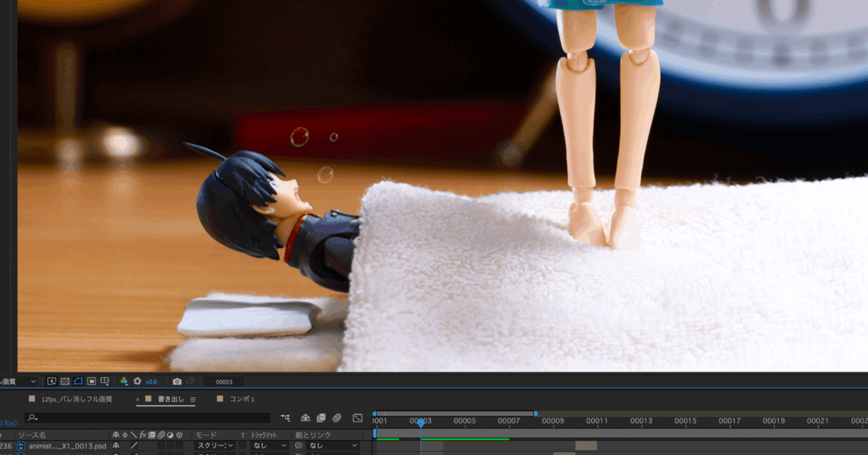Toggle the transparency grid icon

(65, 381)
